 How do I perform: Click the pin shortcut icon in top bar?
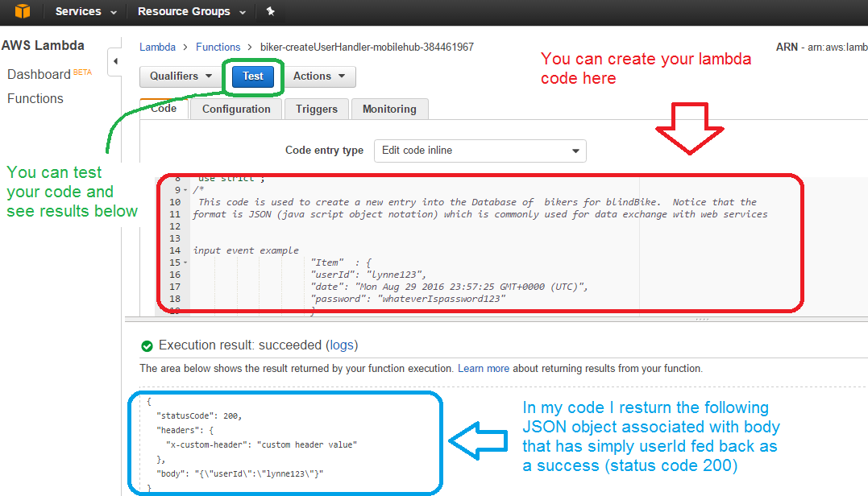point(270,11)
